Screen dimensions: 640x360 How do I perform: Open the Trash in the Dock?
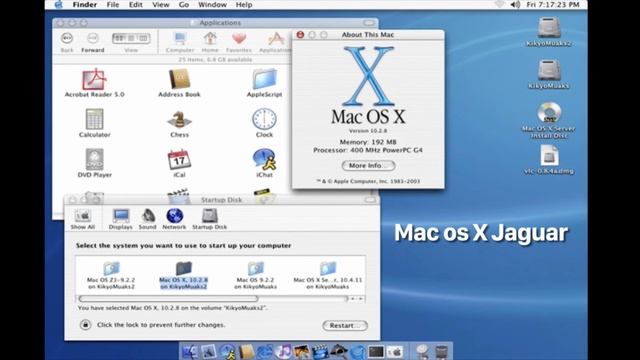(x=441, y=351)
